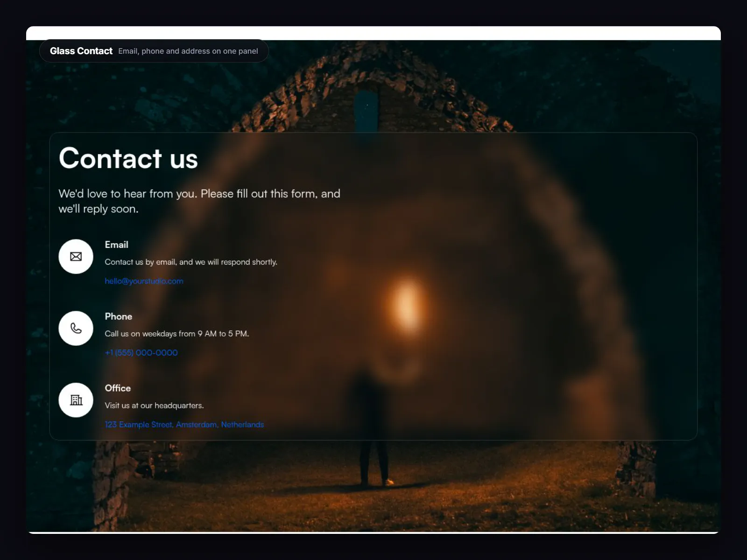
Task: Click the Office section title
Action: [118, 388]
